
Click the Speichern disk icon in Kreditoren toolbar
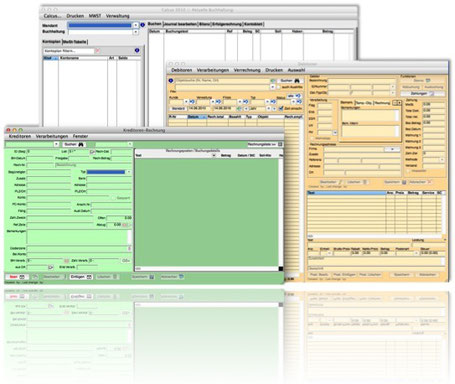(x=152, y=277)
